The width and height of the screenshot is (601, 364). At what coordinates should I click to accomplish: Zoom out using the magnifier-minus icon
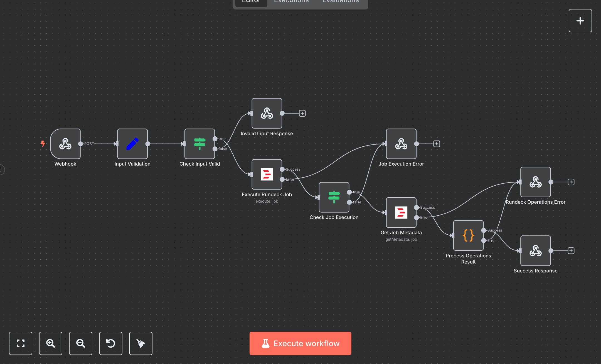point(81,343)
